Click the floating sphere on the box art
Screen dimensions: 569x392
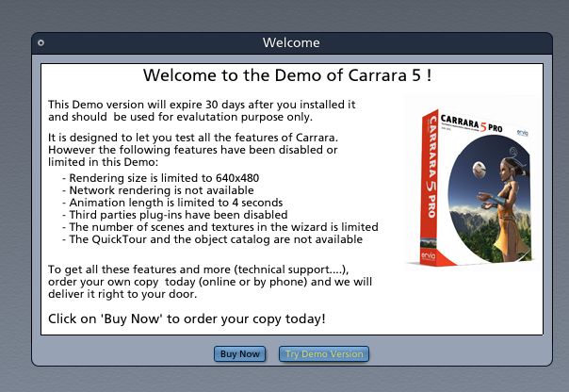[x=479, y=170]
